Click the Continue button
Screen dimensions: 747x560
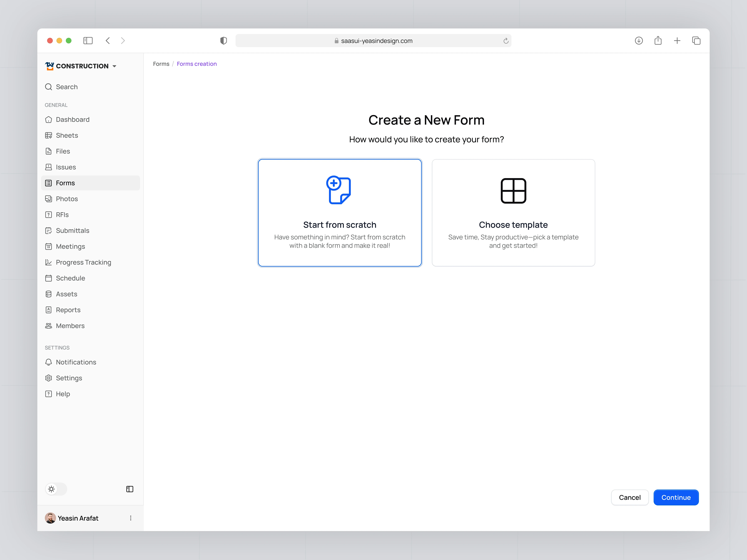point(676,498)
